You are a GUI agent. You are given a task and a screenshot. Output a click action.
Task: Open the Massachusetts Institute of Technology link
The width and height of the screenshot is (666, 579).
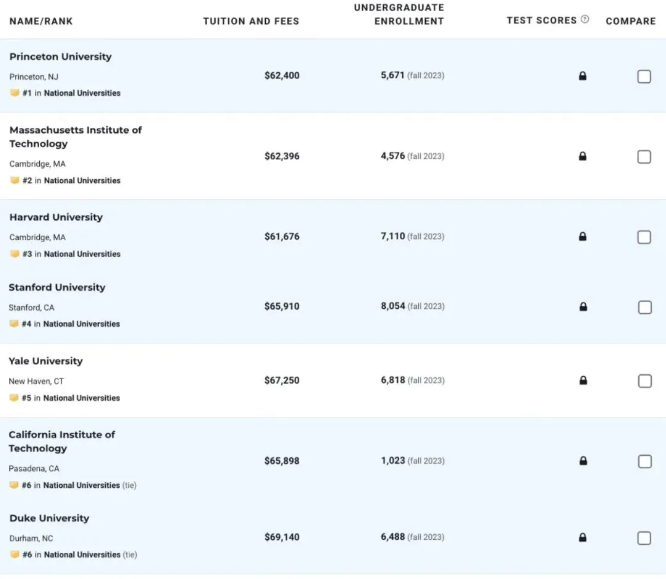click(x=75, y=137)
